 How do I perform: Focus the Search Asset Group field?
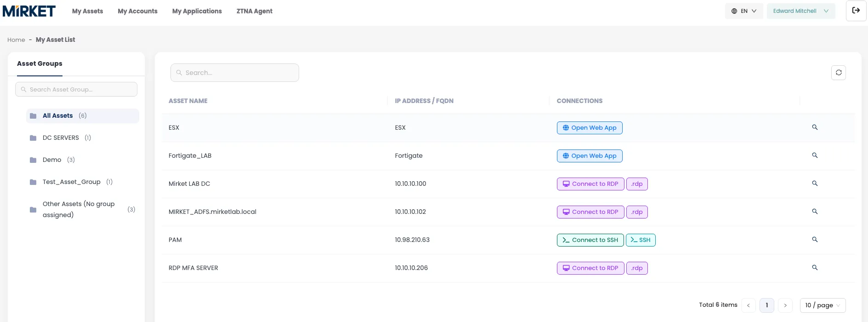pyautogui.click(x=76, y=89)
